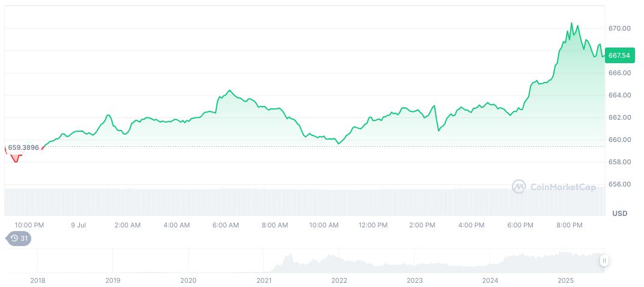Pick 2019 in the navigator timeline
644x287 pixels.
coord(113,280)
